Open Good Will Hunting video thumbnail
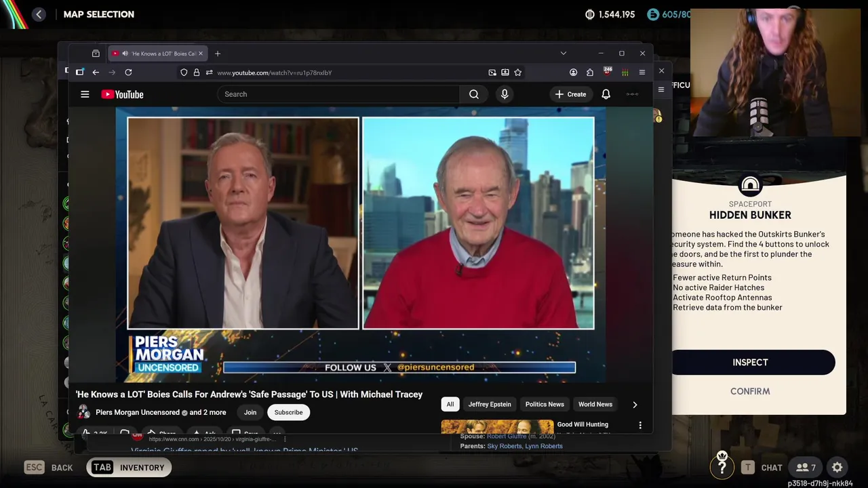 (497, 426)
